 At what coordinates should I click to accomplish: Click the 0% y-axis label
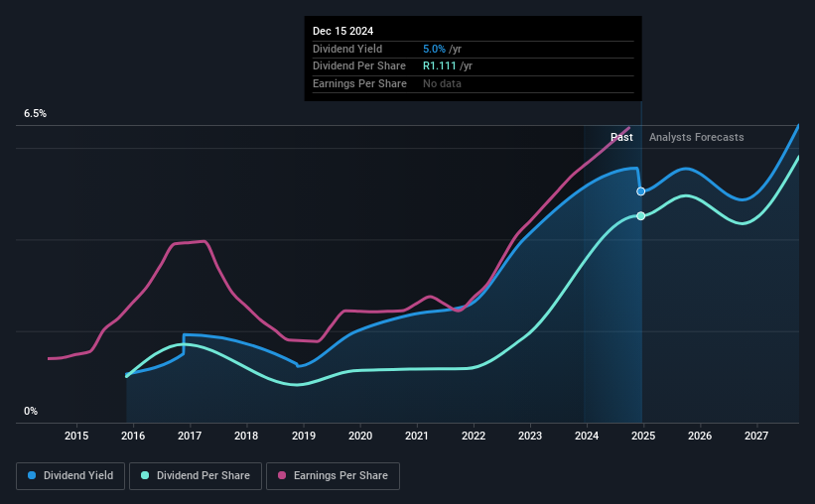click(31, 411)
